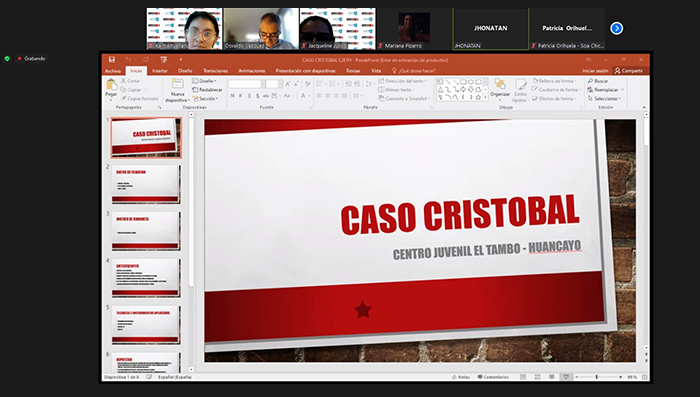The image size is (700, 397).
Task: Open Contorno de forma dropdown
Action: coord(556,90)
